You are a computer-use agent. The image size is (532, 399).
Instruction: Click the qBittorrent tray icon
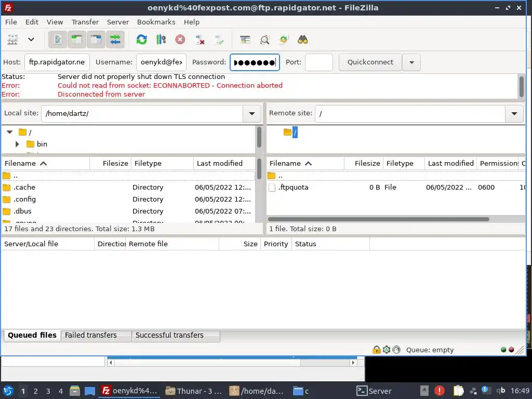[x=501, y=391]
